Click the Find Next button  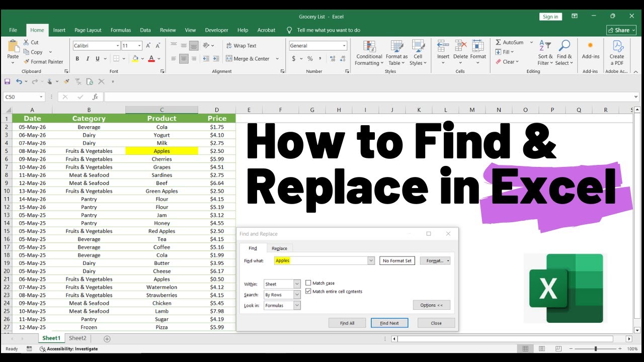tap(389, 323)
